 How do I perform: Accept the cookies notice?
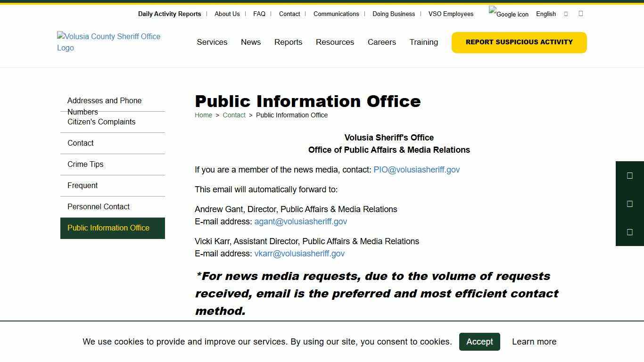[479, 342]
